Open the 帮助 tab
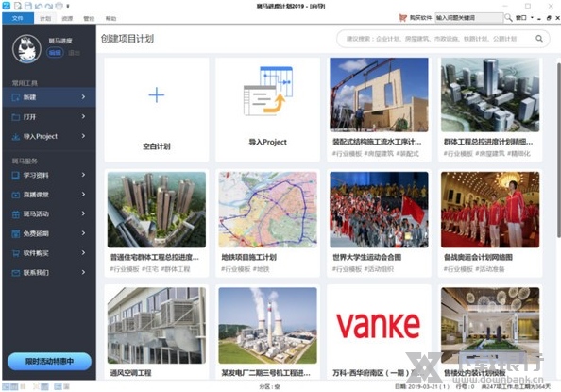This screenshot has width=561, height=392. click(x=110, y=18)
